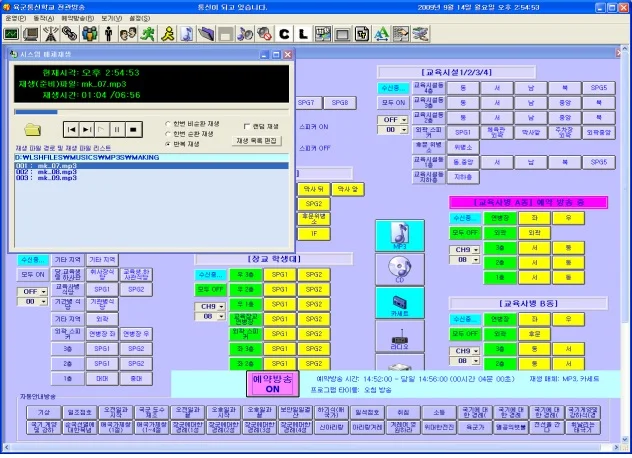Screen dimensions: 632x458
Task: Click the font size letter A toolbar icon
Action: pos(381,34)
